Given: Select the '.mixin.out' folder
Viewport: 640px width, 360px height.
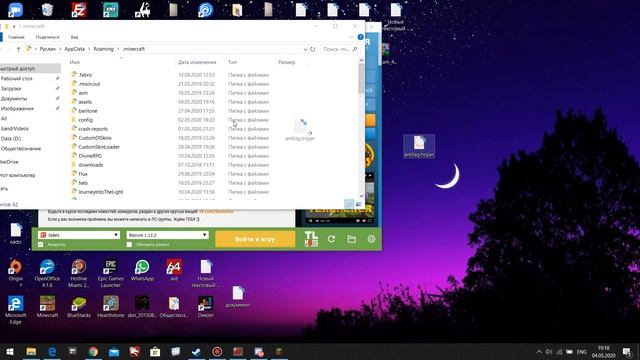Looking at the screenshot, I should point(89,84).
